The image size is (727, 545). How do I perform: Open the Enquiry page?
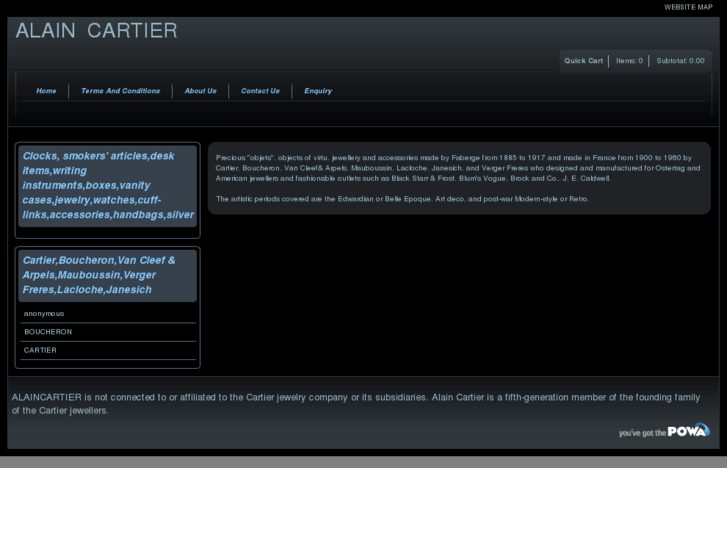tap(318, 91)
